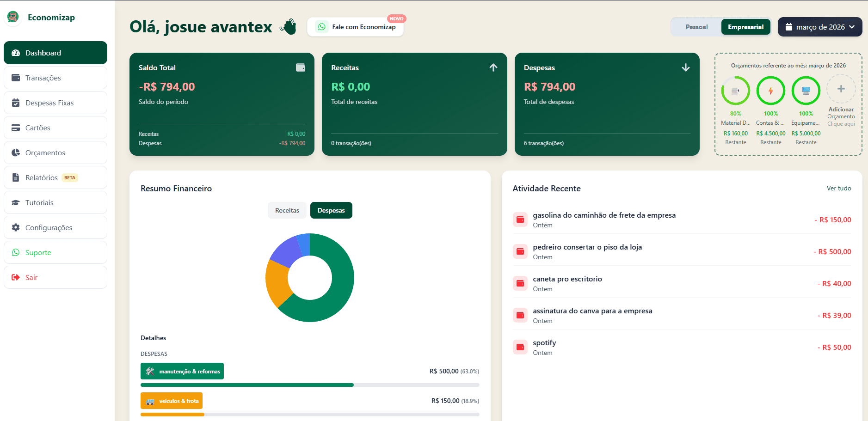Click the manutenção & reformas progress bar
Screen dimensions: 868x421
[x=310, y=385]
